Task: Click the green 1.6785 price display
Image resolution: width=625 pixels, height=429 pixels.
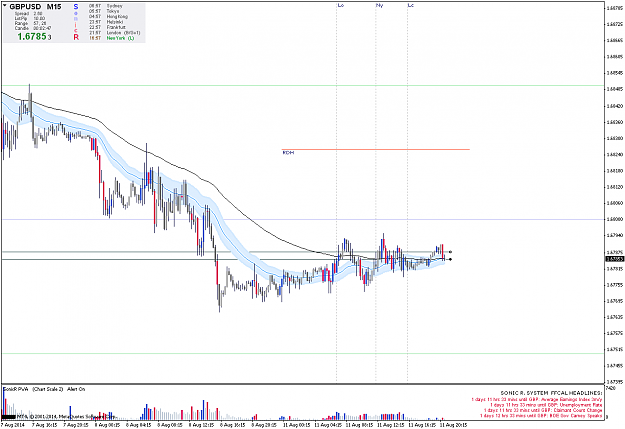Action: pyautogui.click(x=32, y=37)
